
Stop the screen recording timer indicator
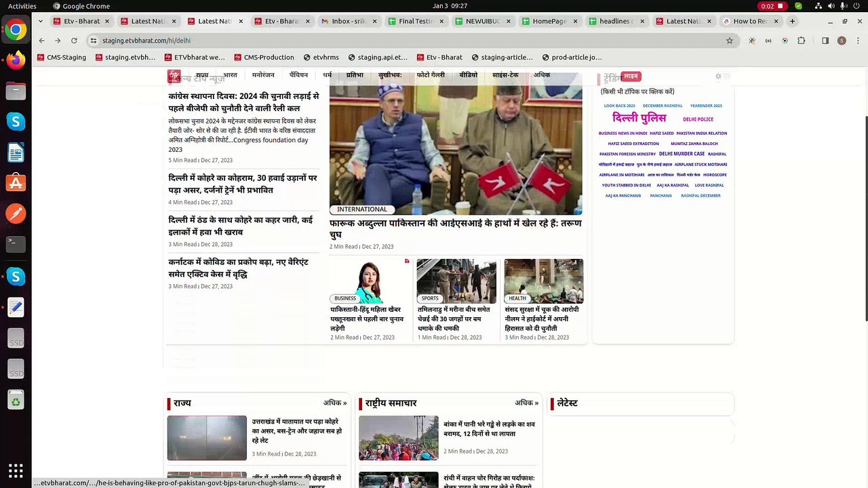pyautogui.click(x=772, y=6)
